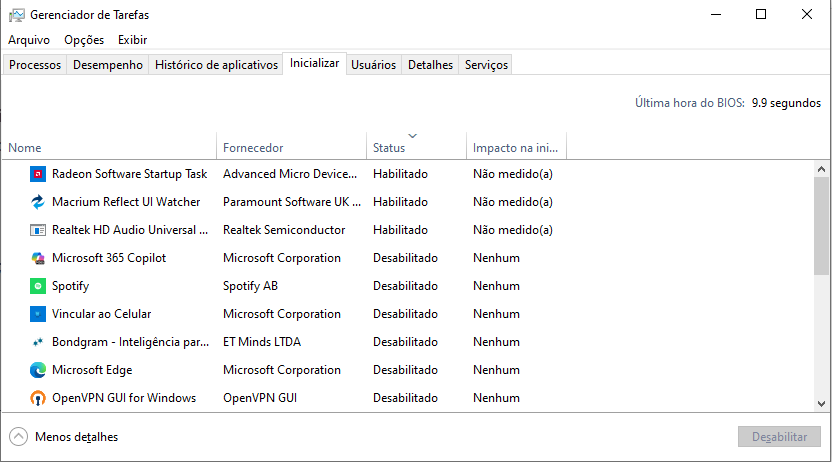Click the Paramount Software UK supplier cell
This screenshot has width=832, height=462.
pos(292,202)
